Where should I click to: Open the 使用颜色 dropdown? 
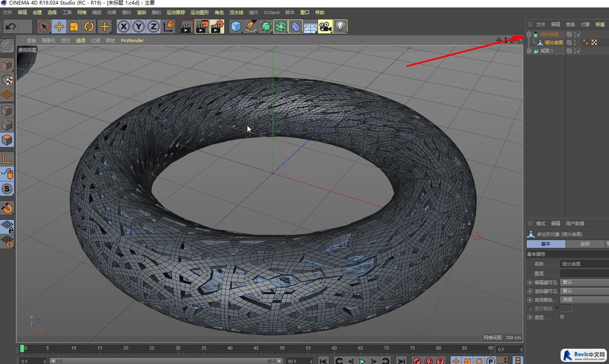point(585,300)
